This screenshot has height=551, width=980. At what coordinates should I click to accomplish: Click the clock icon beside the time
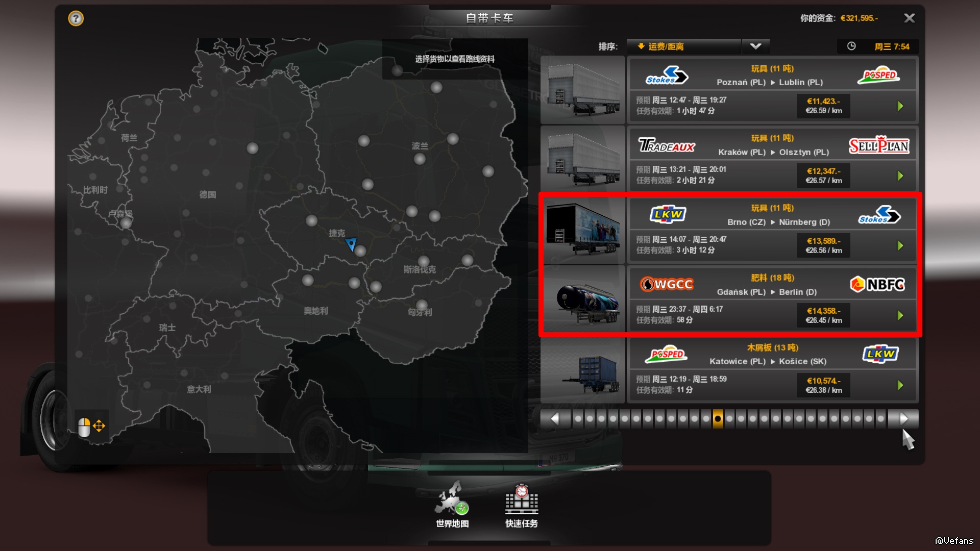[x=851, y=46]
